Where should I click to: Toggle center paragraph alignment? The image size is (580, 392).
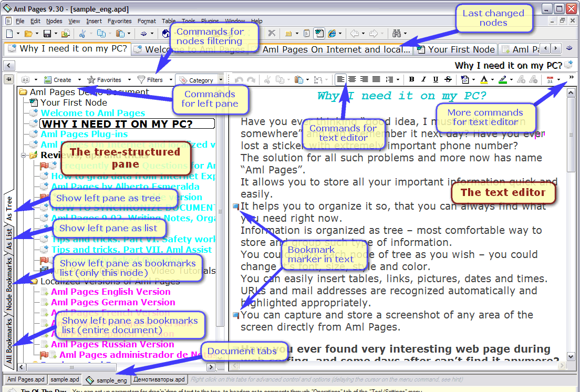[353, 80]
